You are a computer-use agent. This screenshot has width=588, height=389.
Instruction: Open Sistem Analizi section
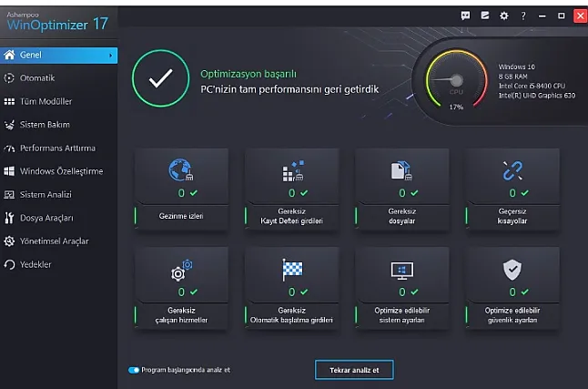[x=59, y=195]
